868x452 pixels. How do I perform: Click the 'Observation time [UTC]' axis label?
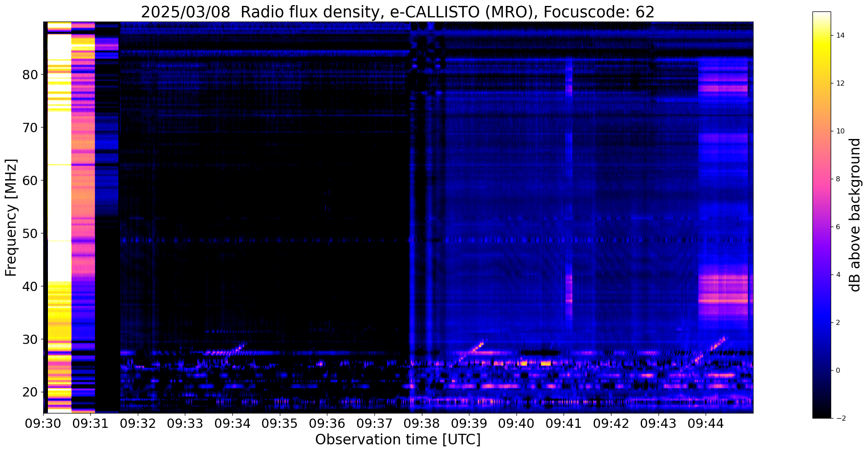pyautogui.click(x=398, y=440)
